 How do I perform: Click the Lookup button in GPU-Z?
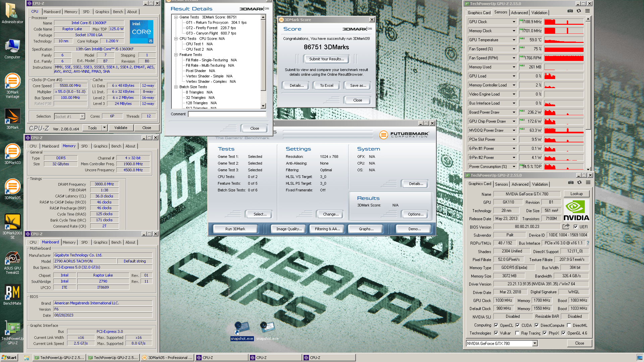576,194
